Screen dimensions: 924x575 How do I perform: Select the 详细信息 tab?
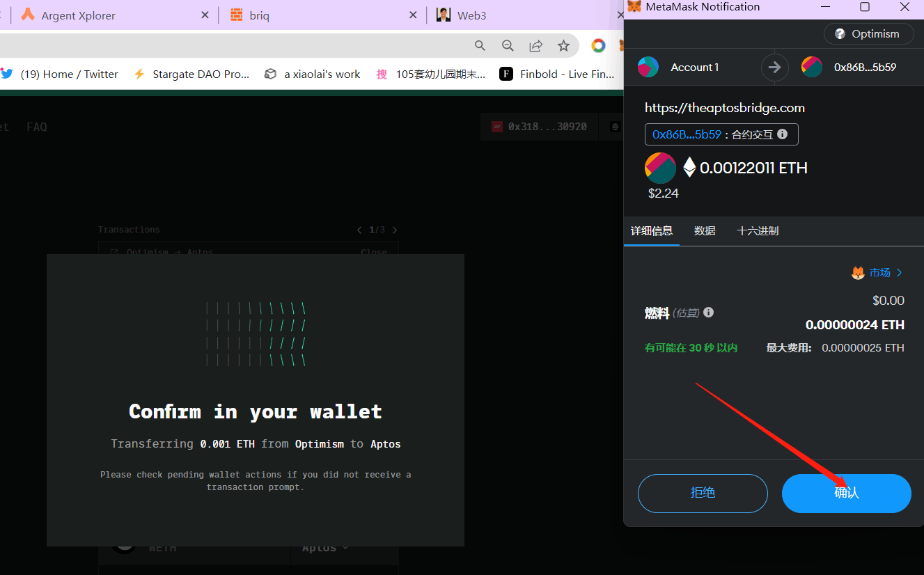point(652,231)
